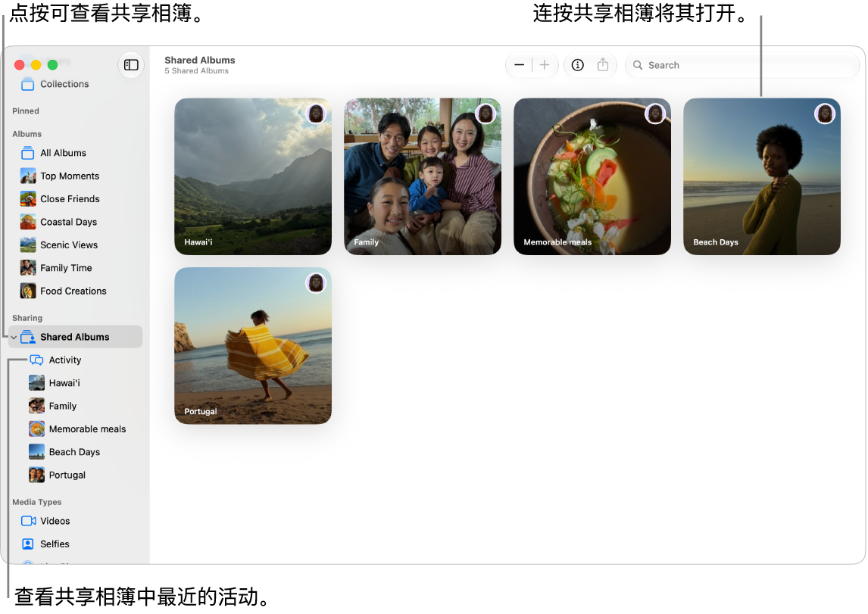Click the '5 Shared Albums' subtitle text

click(x=196, y=71)
